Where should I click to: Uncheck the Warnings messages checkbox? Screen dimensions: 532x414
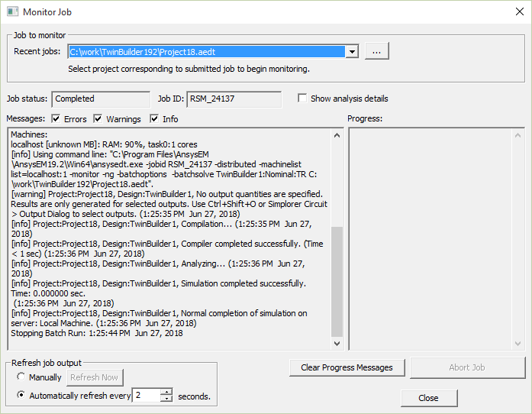click(98, 119)
